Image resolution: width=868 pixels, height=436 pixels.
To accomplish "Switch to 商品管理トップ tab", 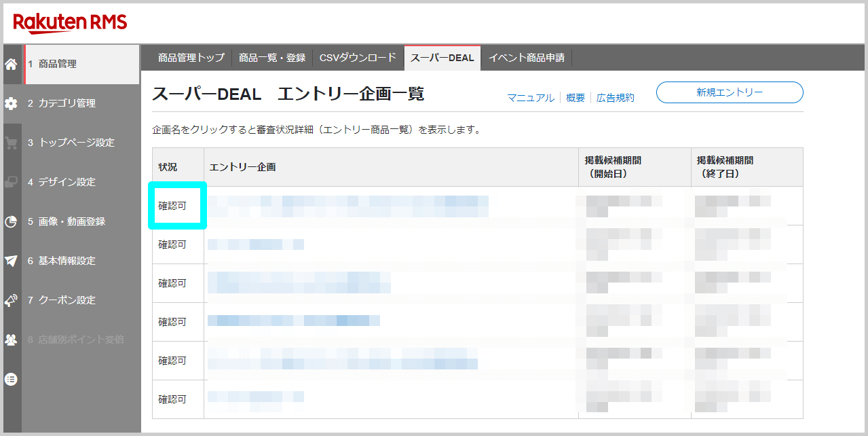I will [x=191, y=58].
